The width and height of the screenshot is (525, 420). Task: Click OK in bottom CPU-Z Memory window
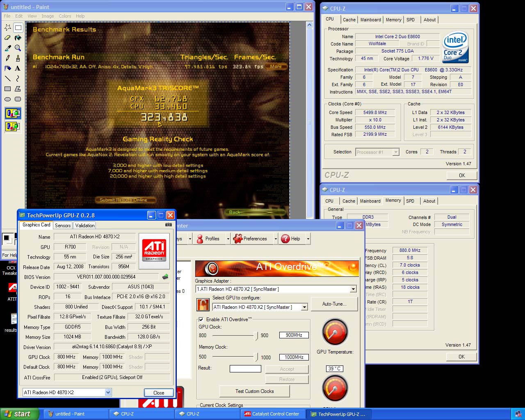click(461, 356)
